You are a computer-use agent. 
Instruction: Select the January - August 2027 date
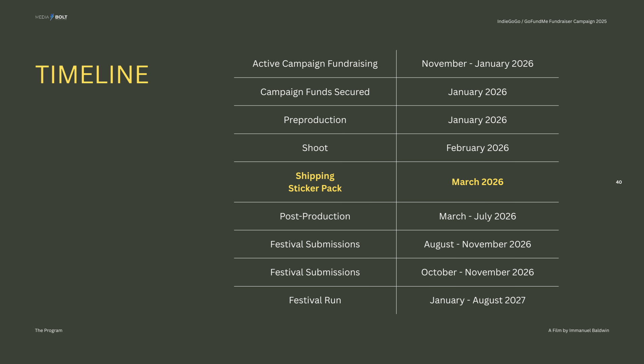pos(477,300)
